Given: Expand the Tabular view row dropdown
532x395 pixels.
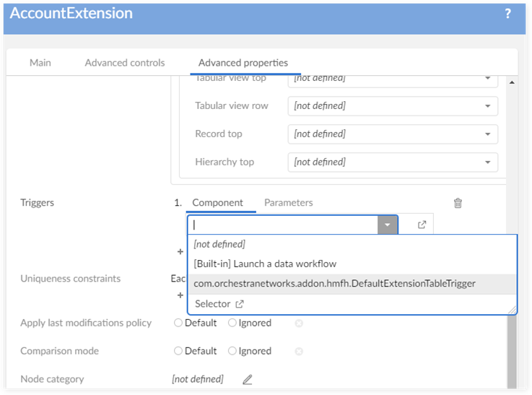Looking at the screenshot, I should pos(488,106).
